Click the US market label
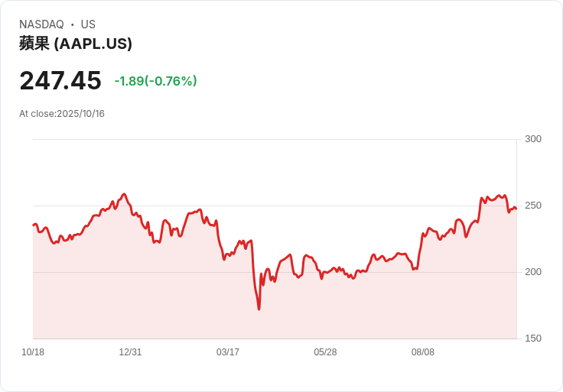This screenshot has height=392, width=563. [88, 24]
